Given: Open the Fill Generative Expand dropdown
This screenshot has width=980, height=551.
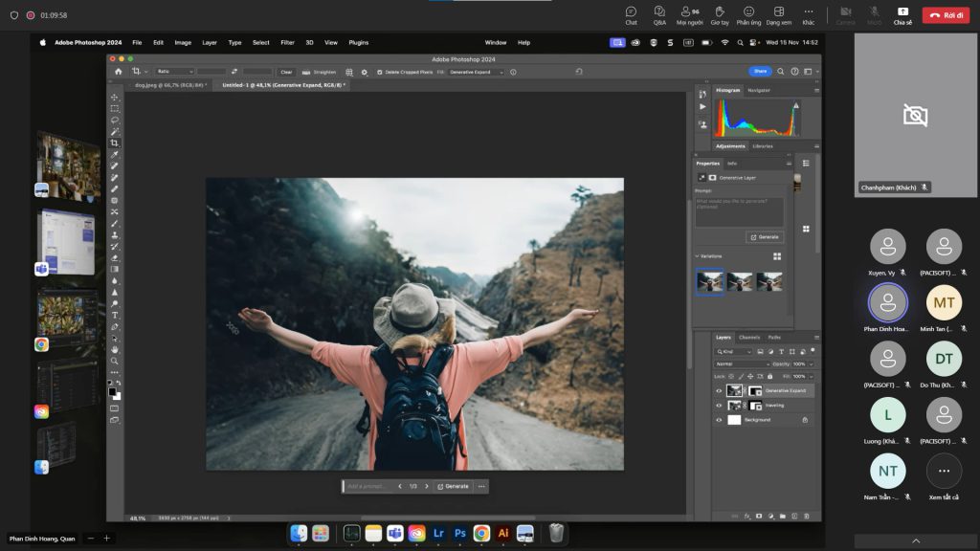Looking at the screenshot, I should 476,73.
